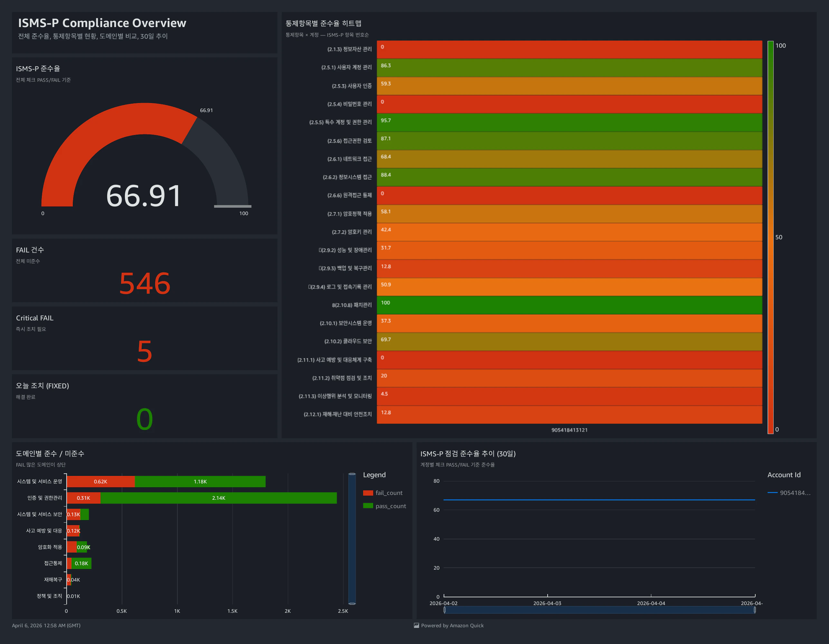
Task: Click the FAIL 건수 546 KPI value
Action: pos(145,283)
